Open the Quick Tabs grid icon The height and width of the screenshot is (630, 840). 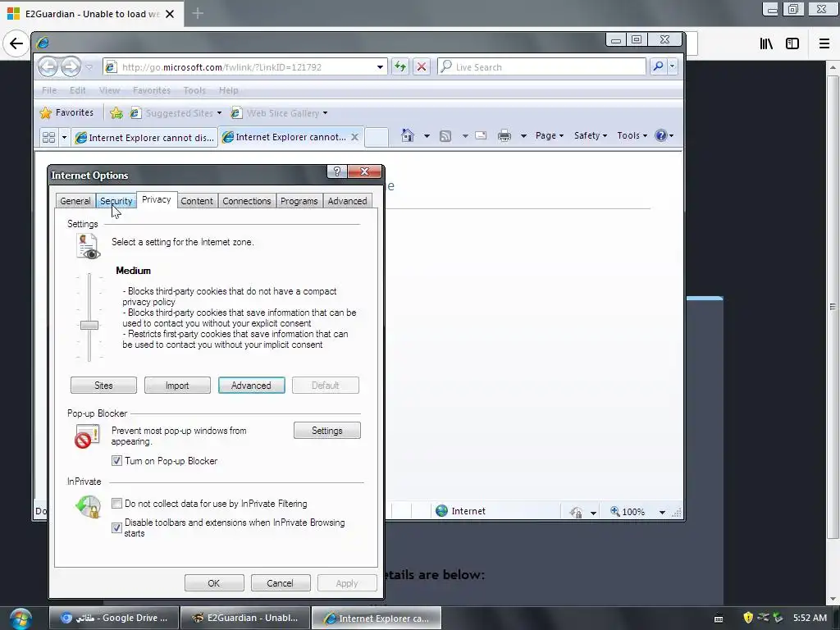click(48, 137)
